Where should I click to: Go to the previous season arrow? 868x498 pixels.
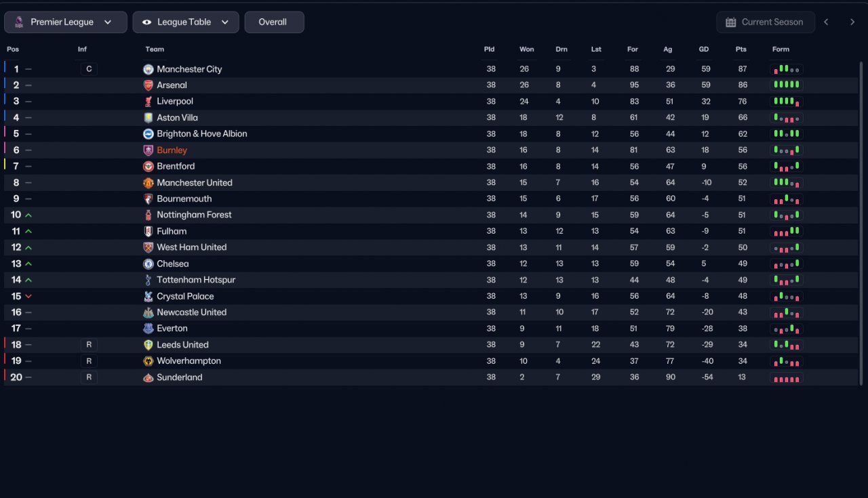(826, 22)
